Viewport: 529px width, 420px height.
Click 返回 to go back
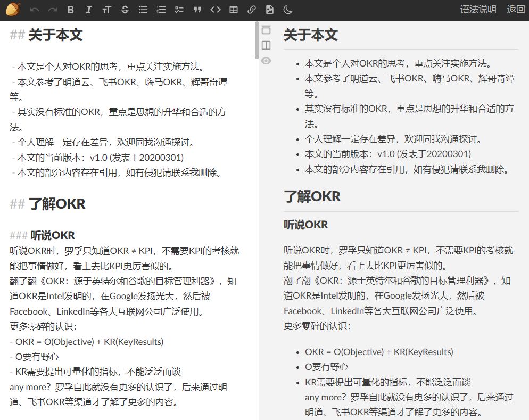coord(515,9)
